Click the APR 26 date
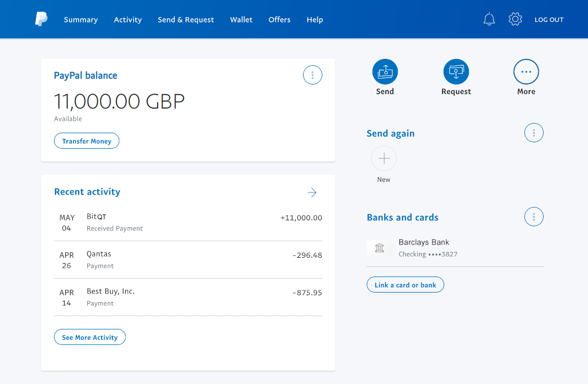This screenshot has height=384, width=588. click(x=67, y=260)
